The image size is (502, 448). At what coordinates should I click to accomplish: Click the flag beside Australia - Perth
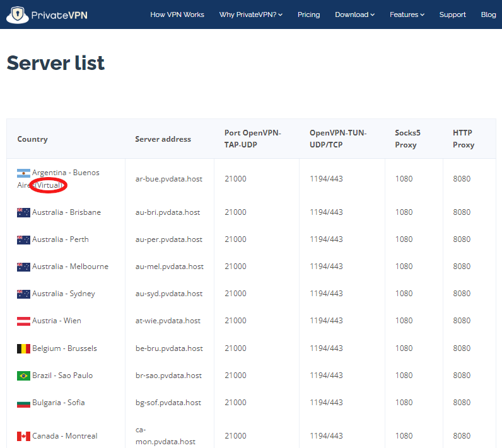23,240
